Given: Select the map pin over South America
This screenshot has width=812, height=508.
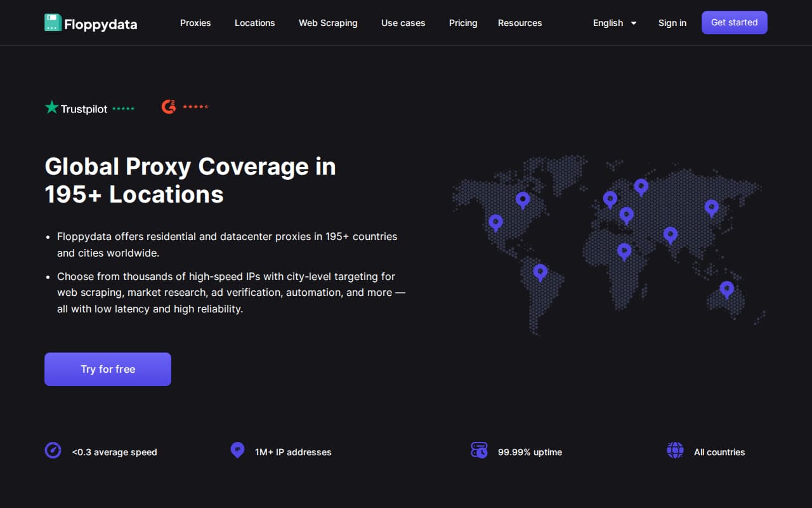Looking at the screenshot, I should click(x=540, y=272).
